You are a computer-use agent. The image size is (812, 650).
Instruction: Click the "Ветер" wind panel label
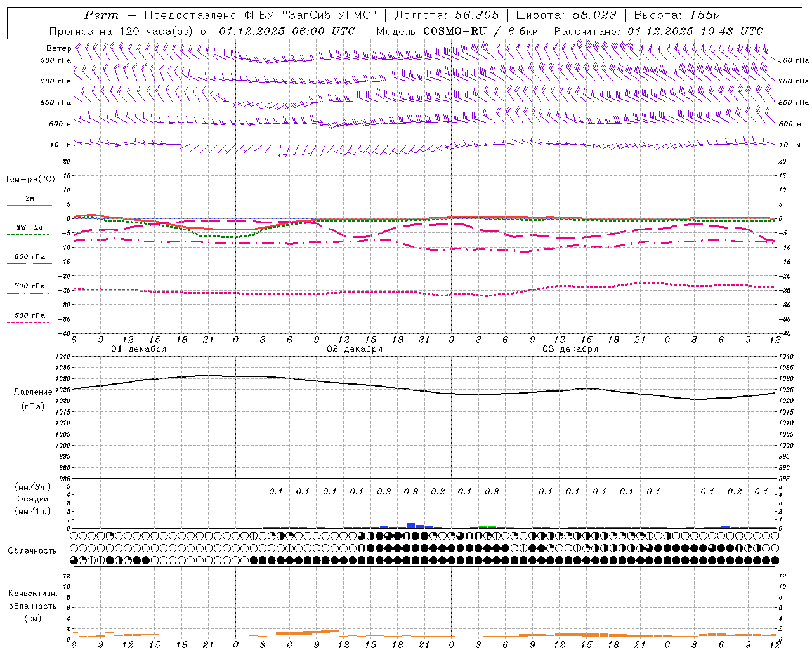[x=59, y=48]
